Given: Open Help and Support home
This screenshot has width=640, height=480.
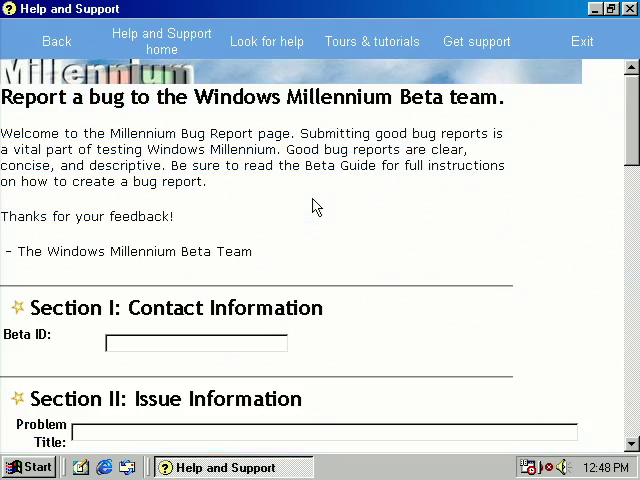Looking at the screenshot, I should [162, 41].
